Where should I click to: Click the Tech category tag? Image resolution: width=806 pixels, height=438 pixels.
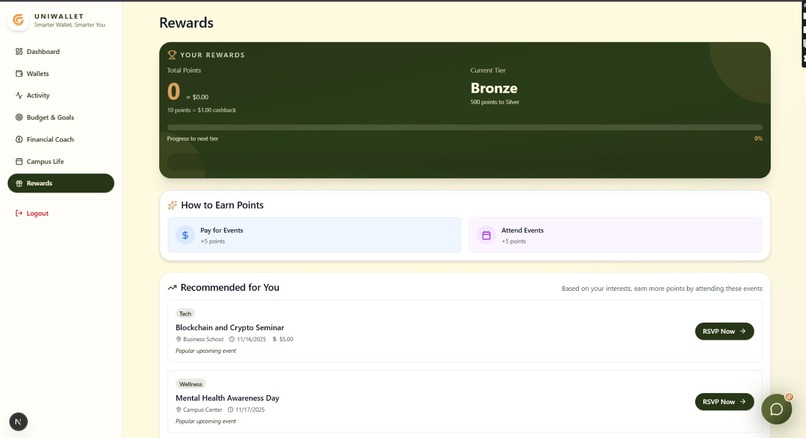point(185,314)
